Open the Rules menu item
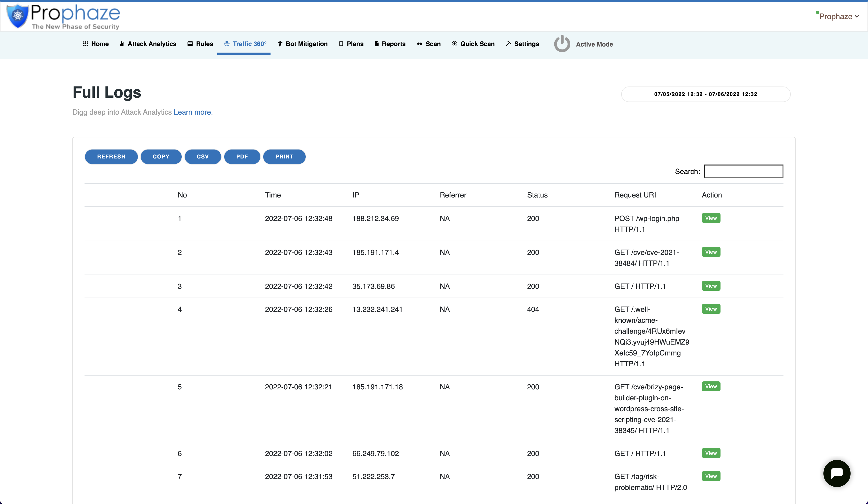 point(204,44)
